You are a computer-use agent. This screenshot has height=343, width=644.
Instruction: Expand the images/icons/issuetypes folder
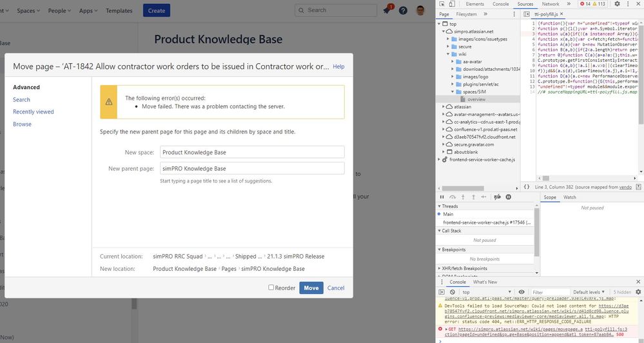point(448,39)
